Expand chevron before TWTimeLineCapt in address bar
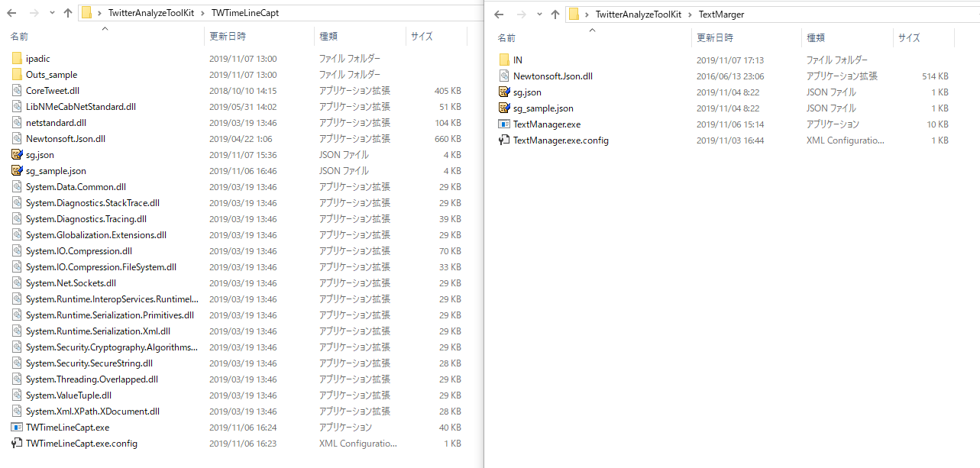 (202, 13)
